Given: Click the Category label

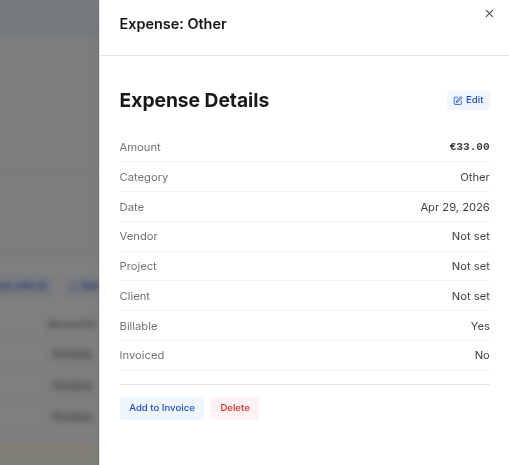Looking at the screenshot, I should point(144,177).
